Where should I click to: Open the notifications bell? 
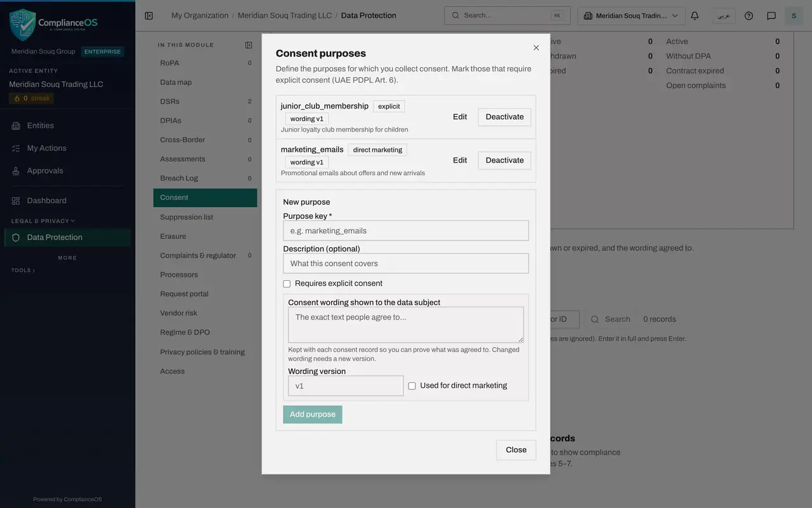coord(695,16)
